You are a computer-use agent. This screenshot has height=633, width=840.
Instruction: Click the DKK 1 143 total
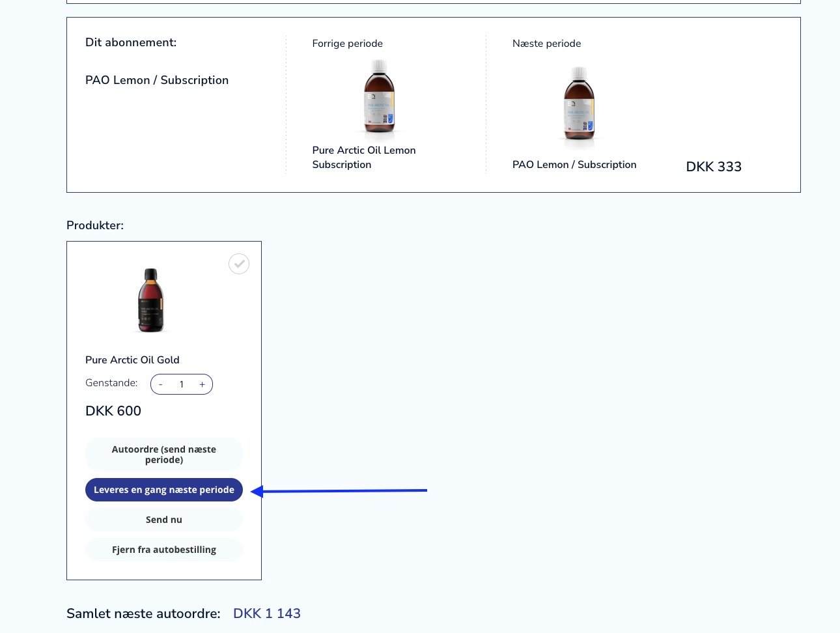pos(267,613)
